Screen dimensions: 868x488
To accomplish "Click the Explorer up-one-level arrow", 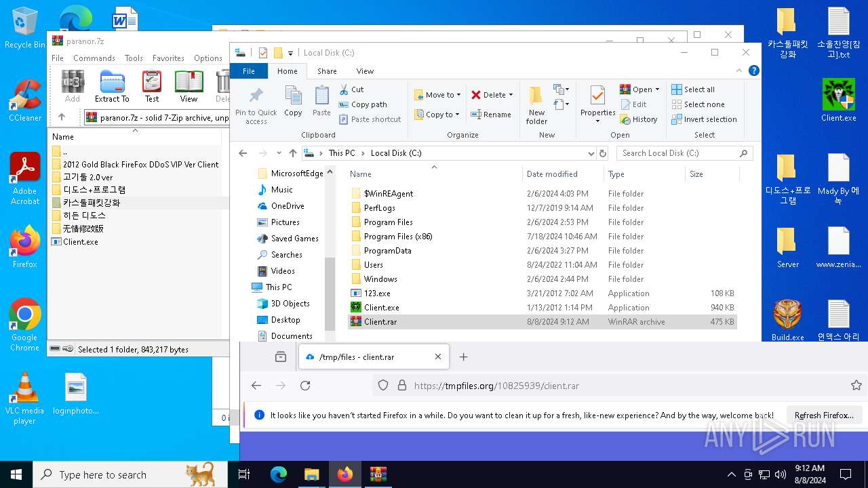I will (293, 153).
